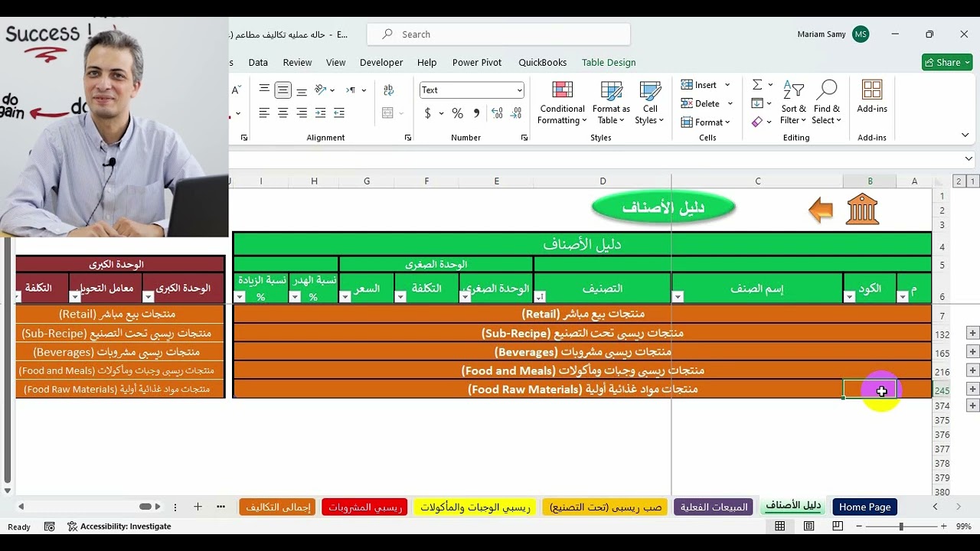
Task: Open the Table Design ribbon tab
Action: (609, 63)
